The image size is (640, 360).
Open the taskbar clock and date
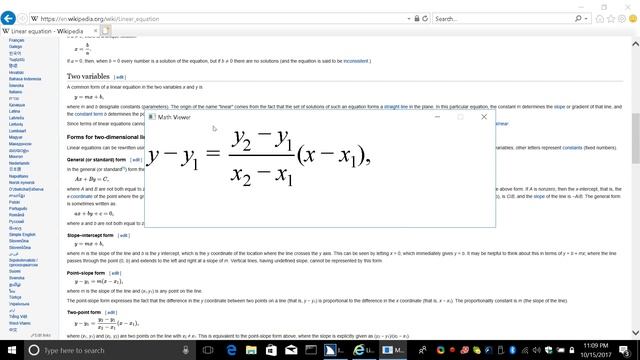click(x=596, y=350)
